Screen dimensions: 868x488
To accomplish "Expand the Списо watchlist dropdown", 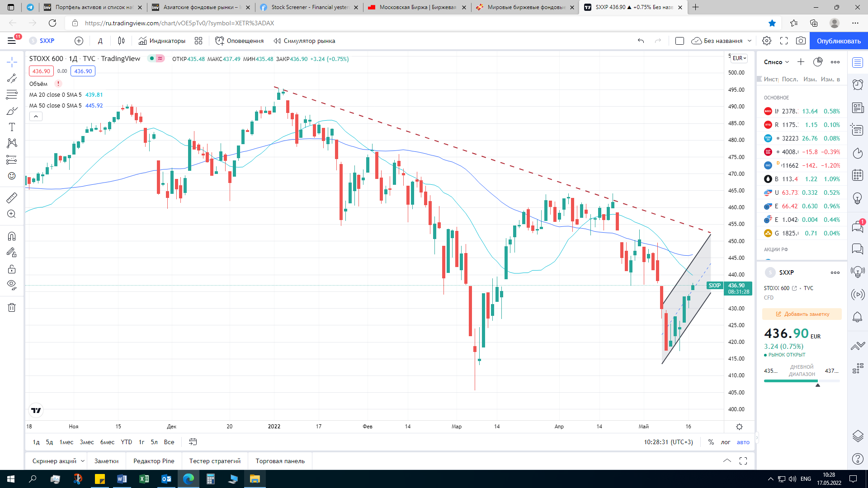I will [x=777, y=62].
